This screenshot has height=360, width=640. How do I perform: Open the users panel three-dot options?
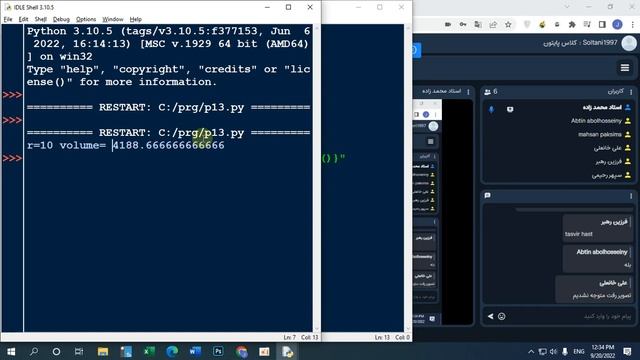pyautogui.click(x=631, y=92)
